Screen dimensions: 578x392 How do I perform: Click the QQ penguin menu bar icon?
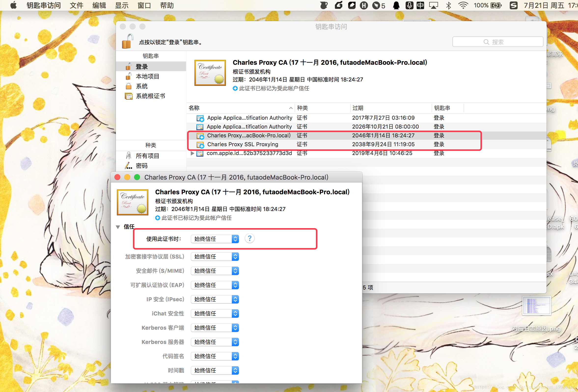point(396,5)
